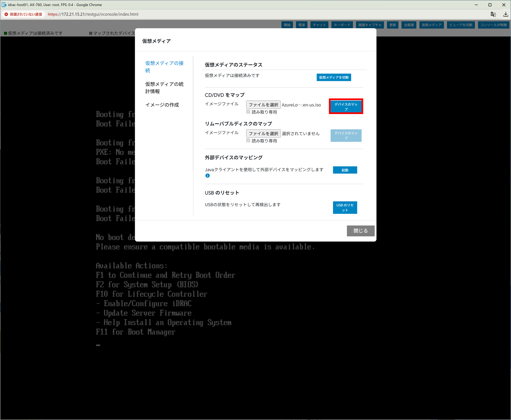Close the virtual media dialog

[360, 231]
